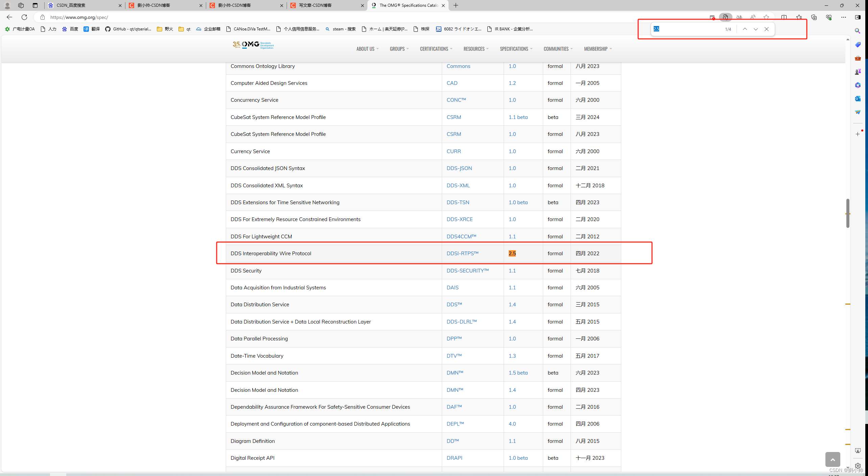Switch to the 写文章-CSDN博客 tab
868x476 pixels.
(327, 5)
